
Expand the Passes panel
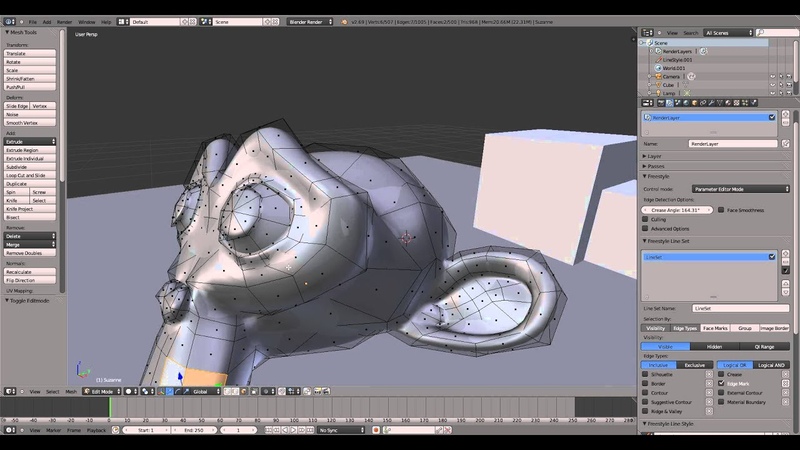point(656,166)
